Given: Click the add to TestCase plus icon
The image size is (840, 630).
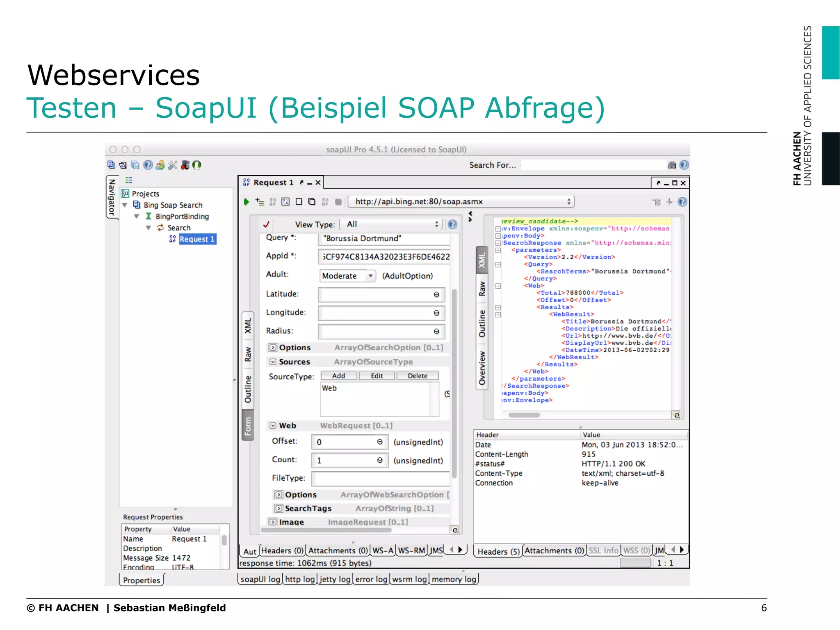Looking at the screenshot, I should (x=260, y=201).
